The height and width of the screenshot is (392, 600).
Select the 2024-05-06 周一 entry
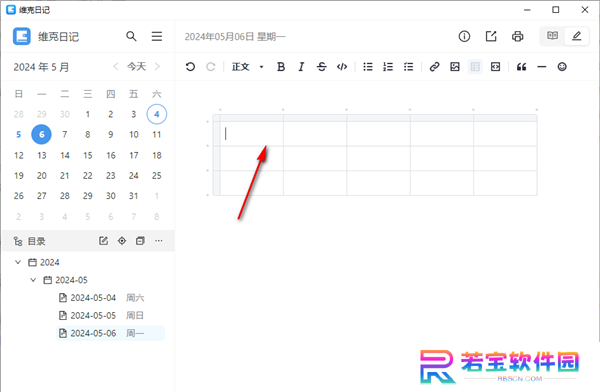coord(111,333)
